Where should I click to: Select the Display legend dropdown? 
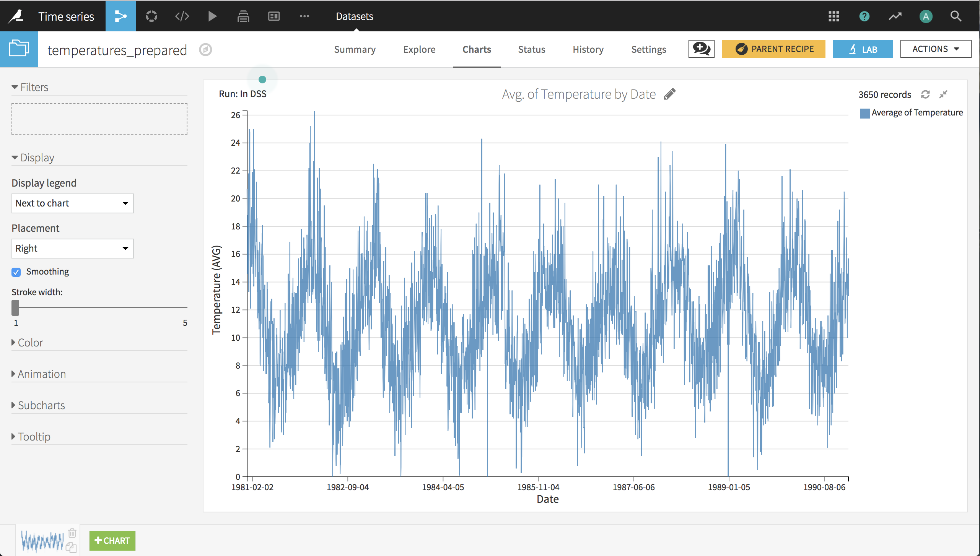[72, 203]
